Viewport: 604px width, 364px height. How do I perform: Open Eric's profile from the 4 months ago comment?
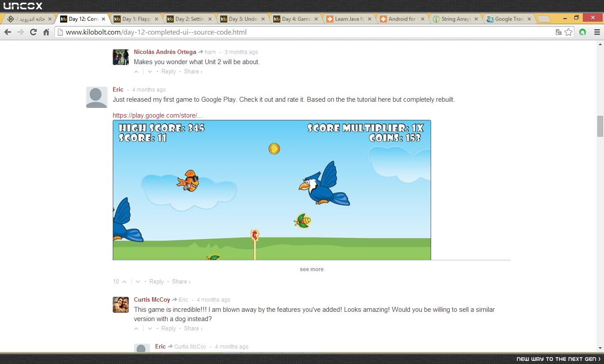pyautogui.click(x=118, y=90)
